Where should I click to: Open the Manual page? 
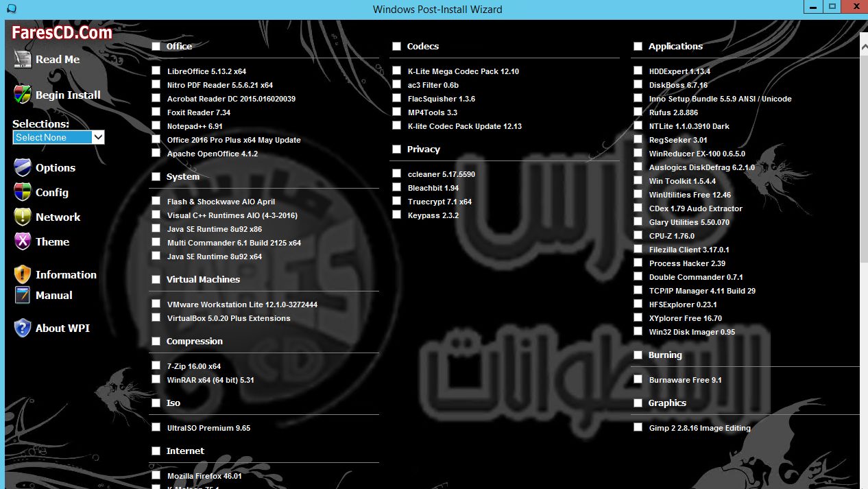click(x=54, y=296)
